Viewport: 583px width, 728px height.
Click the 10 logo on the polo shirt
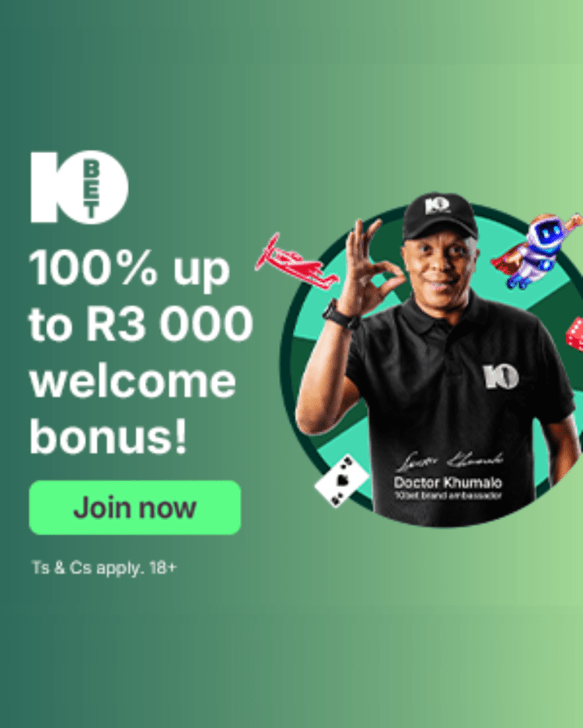[x=501, y=377]
